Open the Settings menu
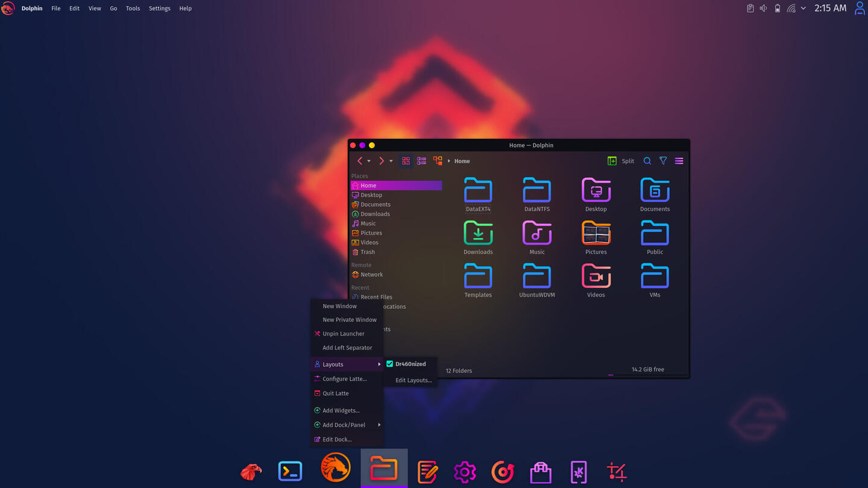 160,8
